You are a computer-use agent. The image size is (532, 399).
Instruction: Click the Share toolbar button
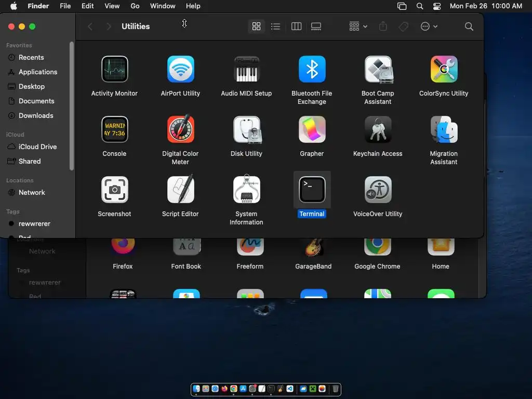pyautogui.click(x=383, y=26)
